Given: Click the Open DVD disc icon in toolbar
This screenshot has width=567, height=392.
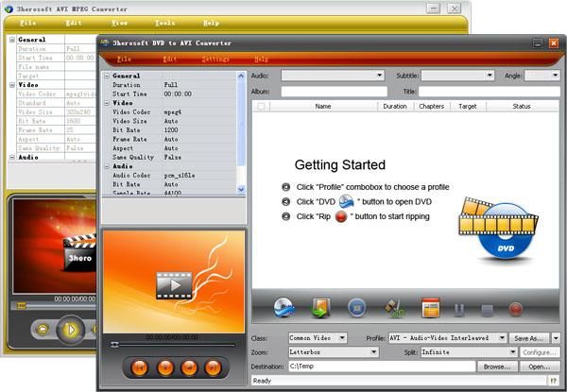Looking at the screenshot, I should click(283, 308).
